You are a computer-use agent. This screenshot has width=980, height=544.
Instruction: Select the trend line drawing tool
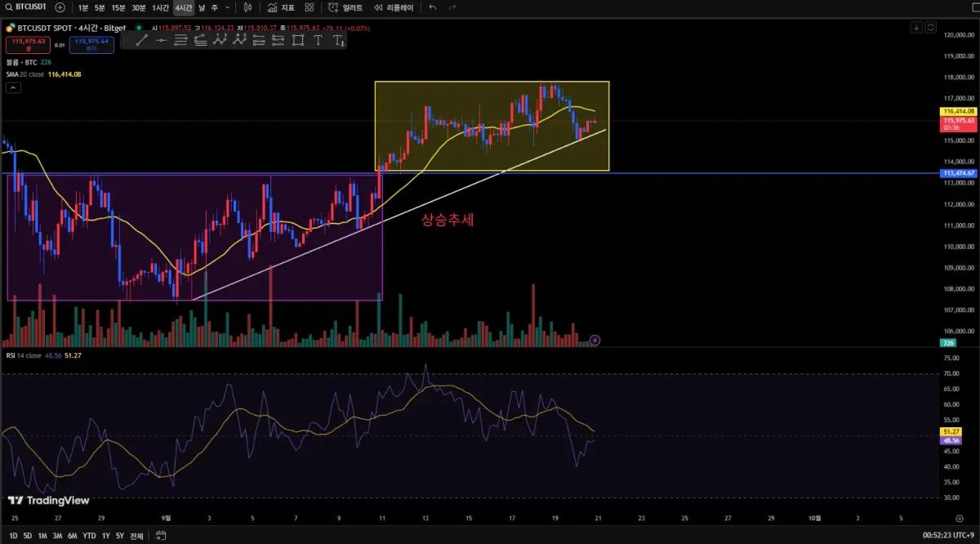tap(142, 40)
